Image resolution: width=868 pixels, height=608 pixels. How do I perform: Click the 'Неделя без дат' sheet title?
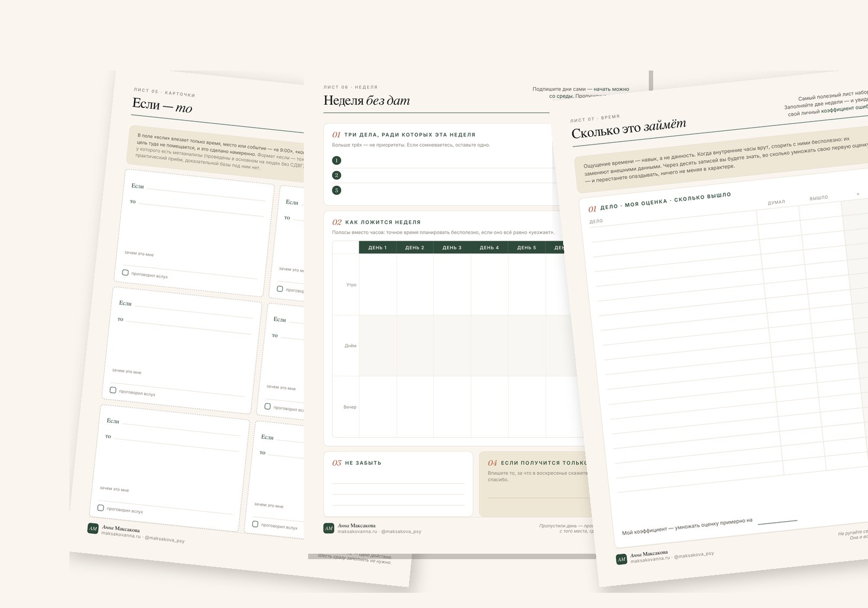pos(367,100)
